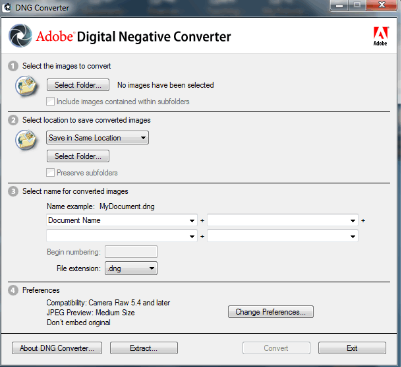Minimize the DNG Converter window

coord(339,5)
